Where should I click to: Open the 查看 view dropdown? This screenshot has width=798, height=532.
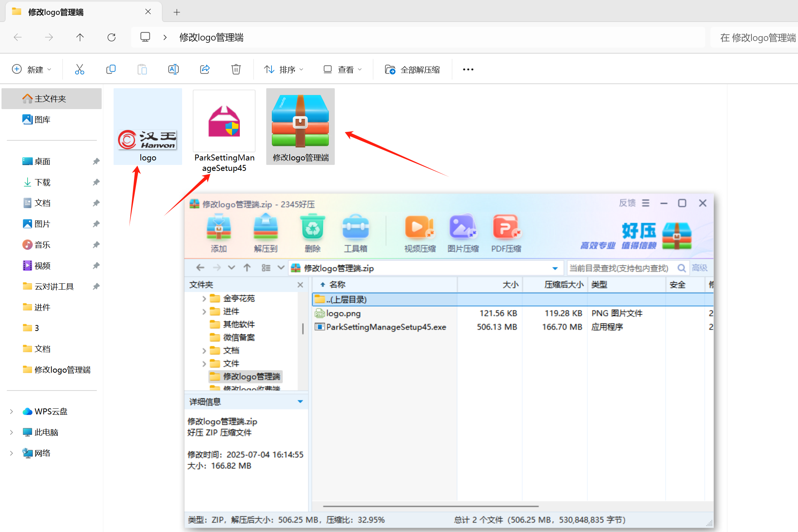coord(343,69)
